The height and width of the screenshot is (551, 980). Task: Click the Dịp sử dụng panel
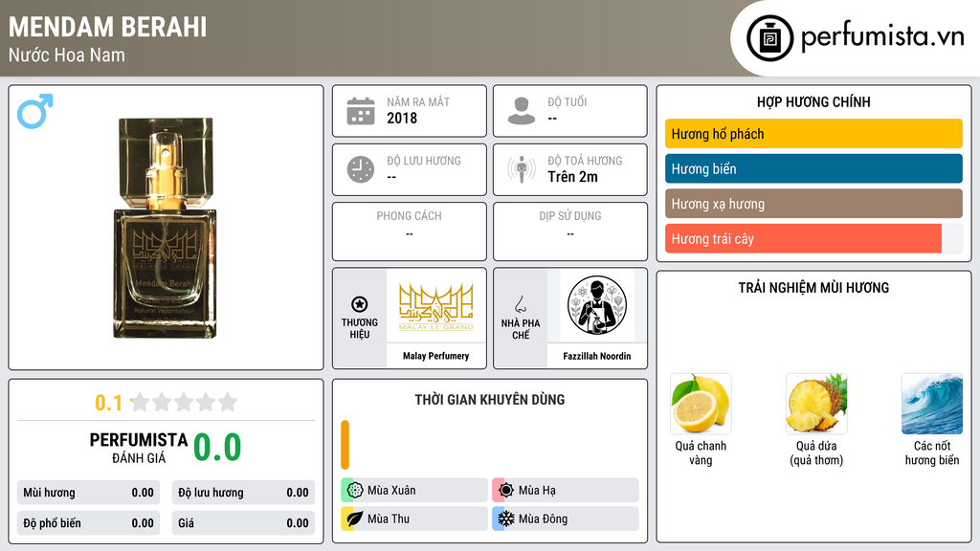point(570,231)
